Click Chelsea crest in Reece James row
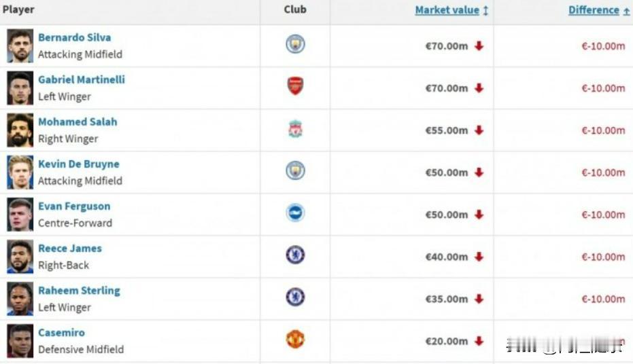 point(295,255)
